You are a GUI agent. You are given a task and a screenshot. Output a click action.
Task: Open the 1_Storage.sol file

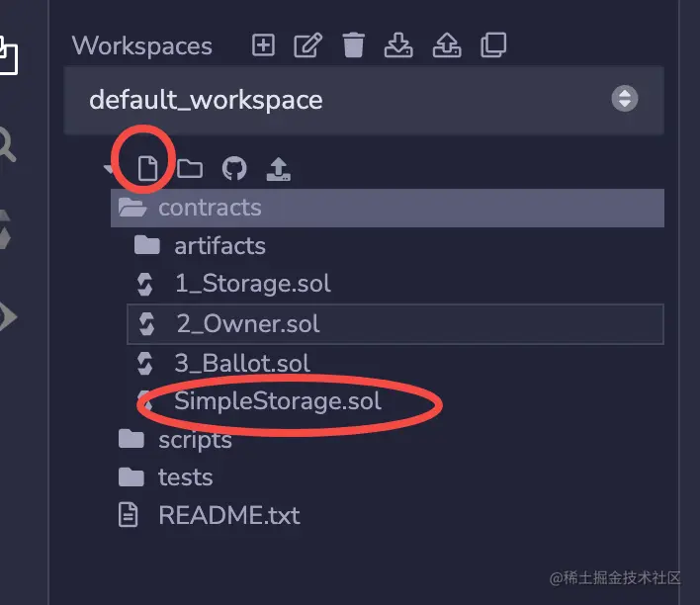point(252,284)
